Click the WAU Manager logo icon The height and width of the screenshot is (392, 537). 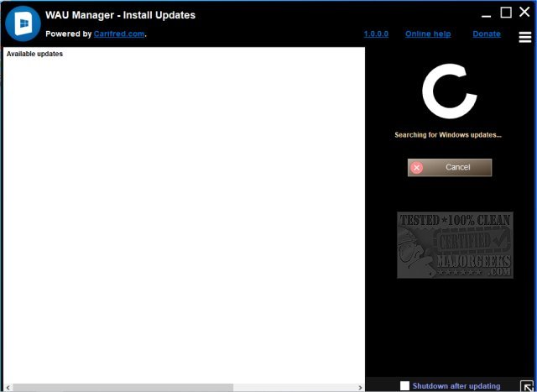pos(23,24)
